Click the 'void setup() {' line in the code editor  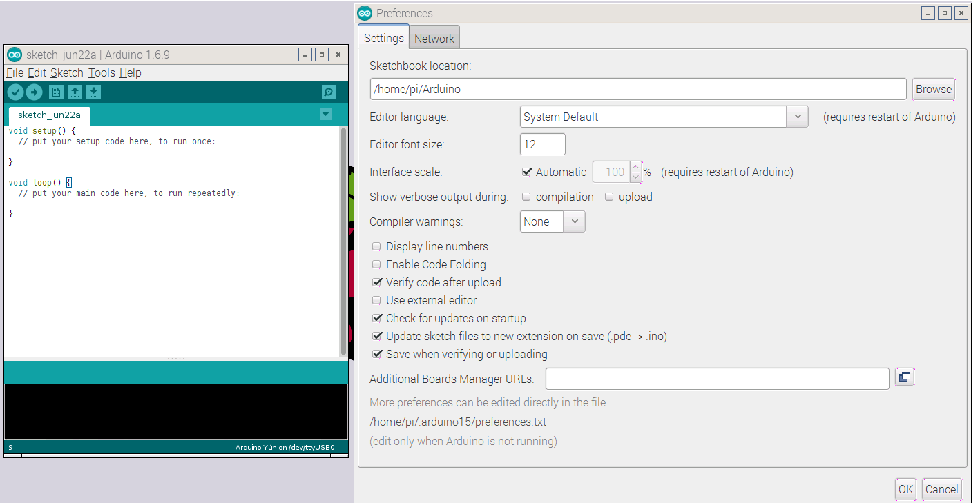tap(42, 130)
